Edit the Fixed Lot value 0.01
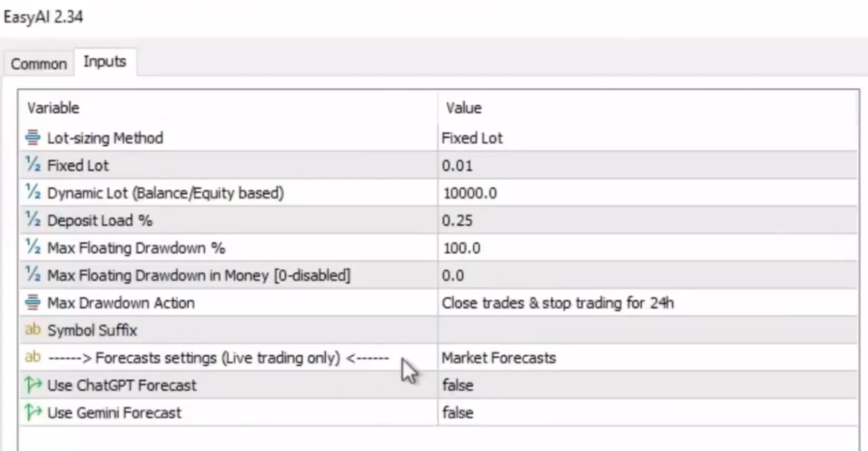The height and width of the screenshot is (451, 868). pos(458,165)
